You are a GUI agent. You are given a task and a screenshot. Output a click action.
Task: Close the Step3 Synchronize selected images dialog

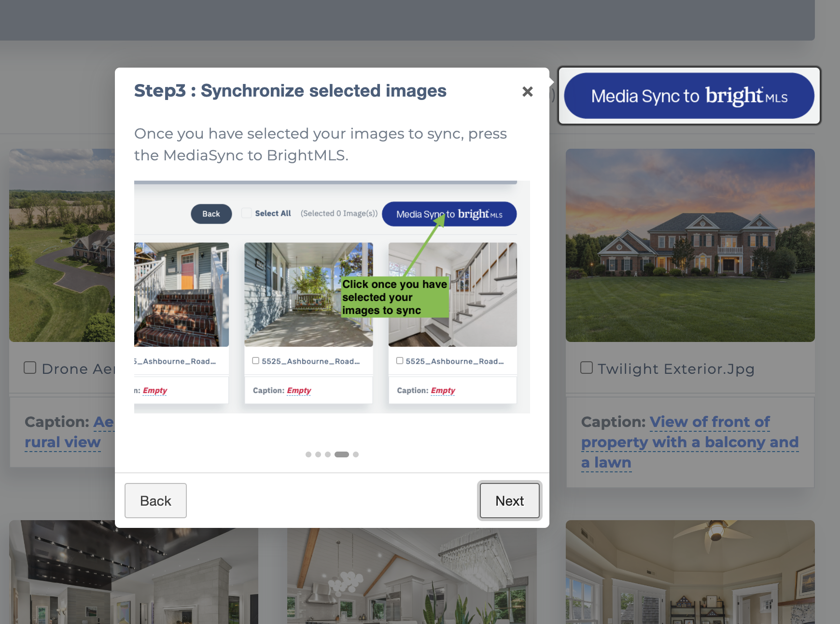pyautogui.click(x=528, y=91)
